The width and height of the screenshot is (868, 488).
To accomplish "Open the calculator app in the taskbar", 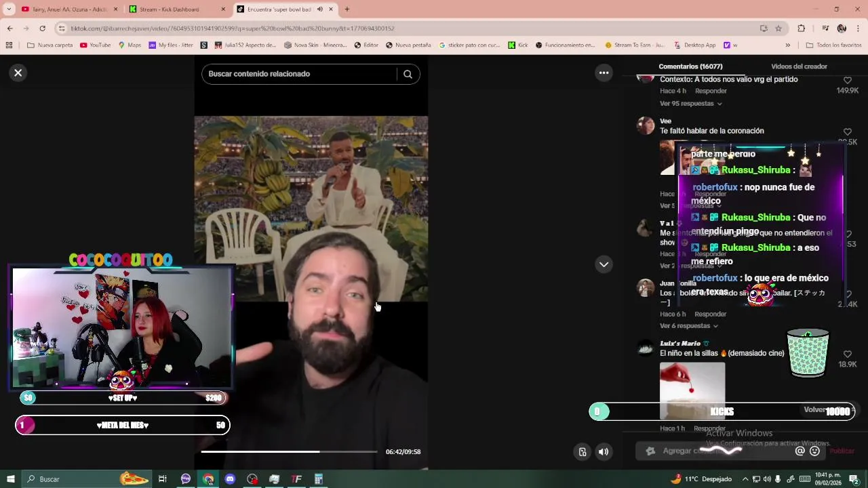I will [318, 479].
